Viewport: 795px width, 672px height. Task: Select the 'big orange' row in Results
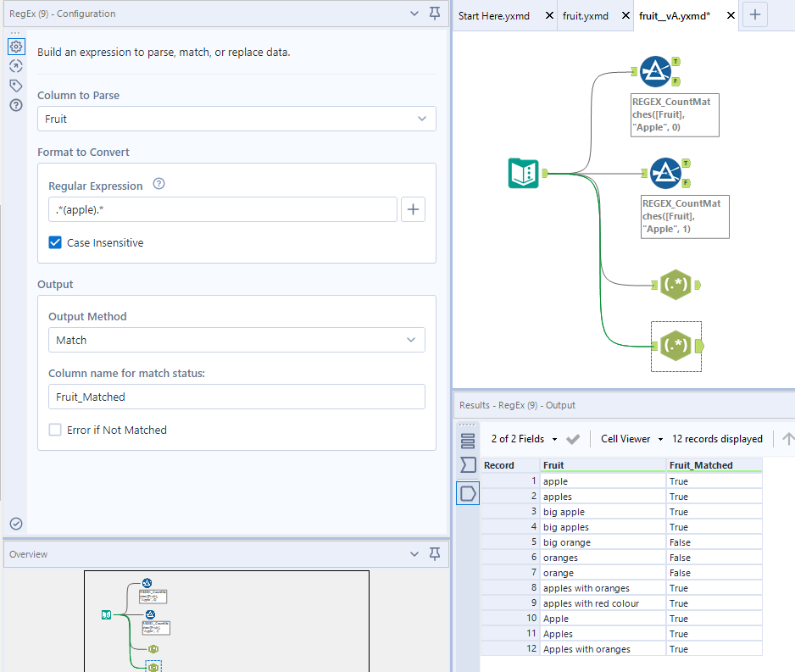(576, 541)
